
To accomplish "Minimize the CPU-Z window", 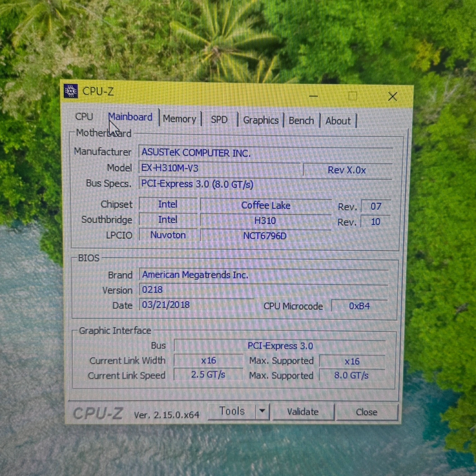I will click(x=313, y=96).
